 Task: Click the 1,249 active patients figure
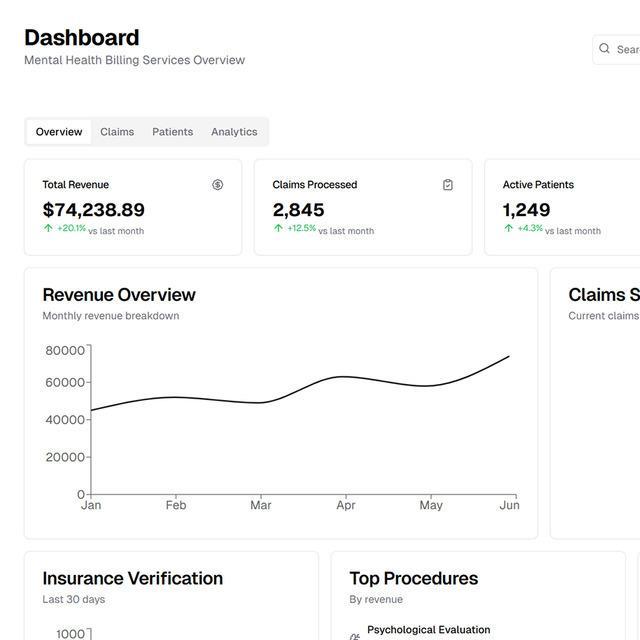(x=526, y=210)
